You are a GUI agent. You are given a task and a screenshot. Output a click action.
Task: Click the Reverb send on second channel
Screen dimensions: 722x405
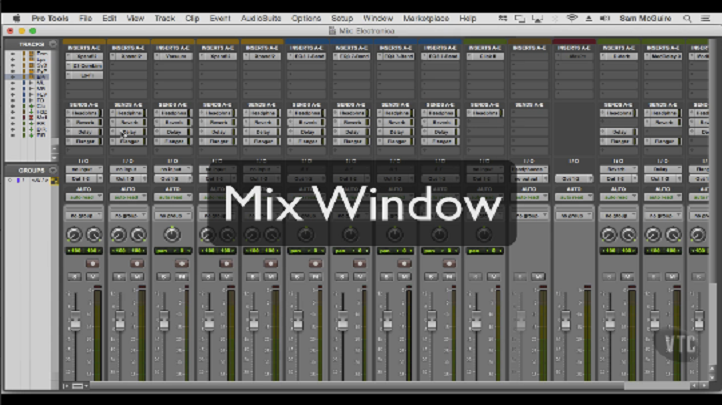tap(129, 122)
